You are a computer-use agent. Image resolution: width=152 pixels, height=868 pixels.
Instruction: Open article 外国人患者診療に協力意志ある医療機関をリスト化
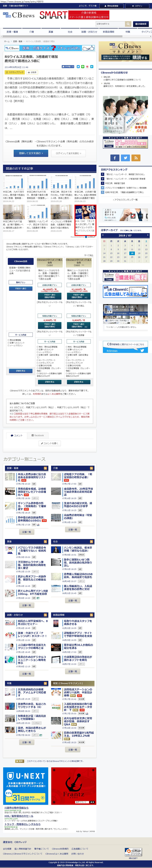[32, 477]
